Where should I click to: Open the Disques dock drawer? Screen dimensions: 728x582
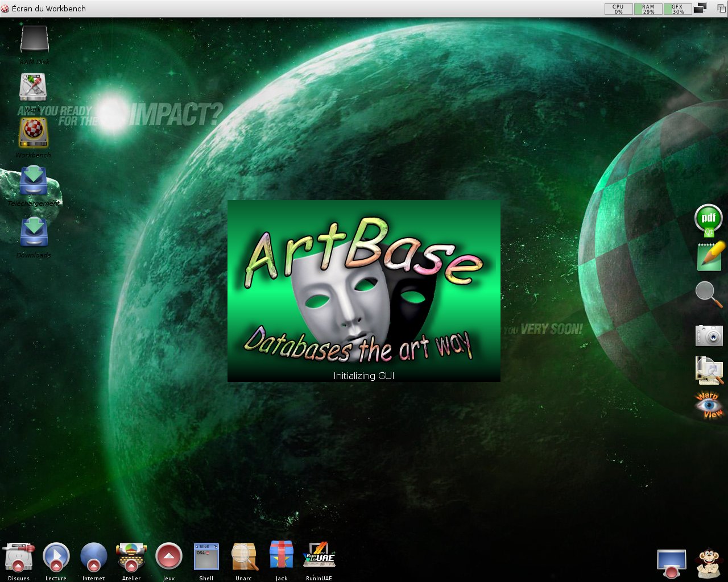pyautogui.click(x=18, y=557)
